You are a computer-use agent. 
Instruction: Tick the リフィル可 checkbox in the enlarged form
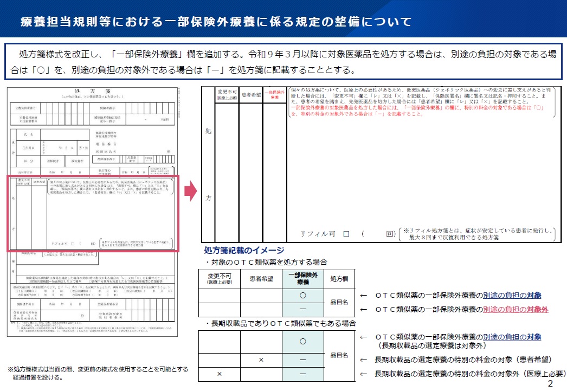tap(346, 234)
